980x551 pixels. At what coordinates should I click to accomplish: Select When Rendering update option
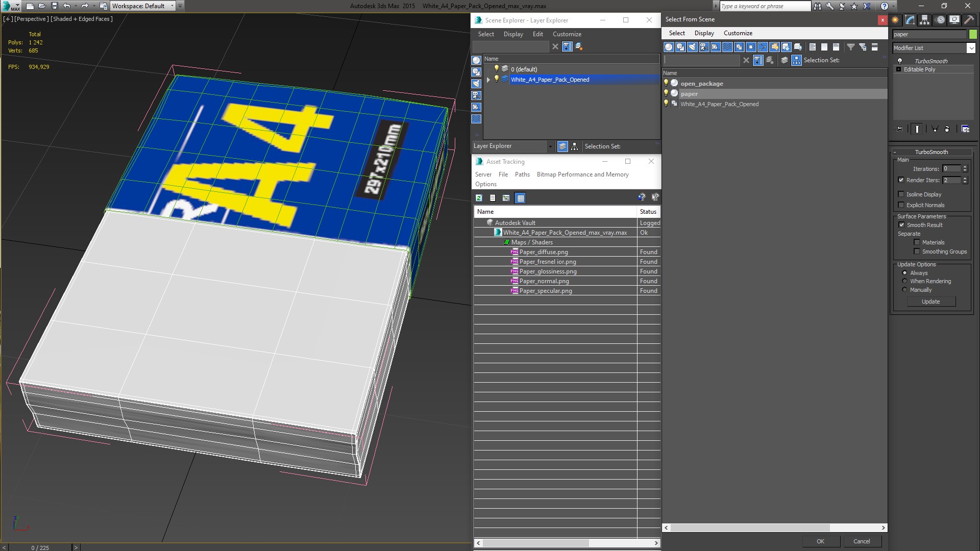pos(904,281)
